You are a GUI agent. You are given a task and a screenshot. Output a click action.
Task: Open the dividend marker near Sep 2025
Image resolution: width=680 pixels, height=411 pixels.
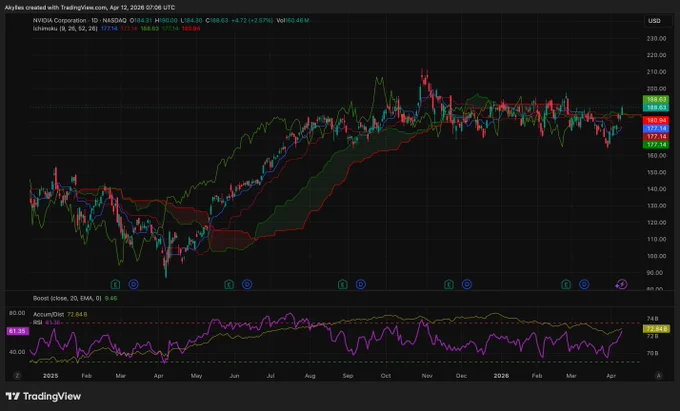(361, 284)
